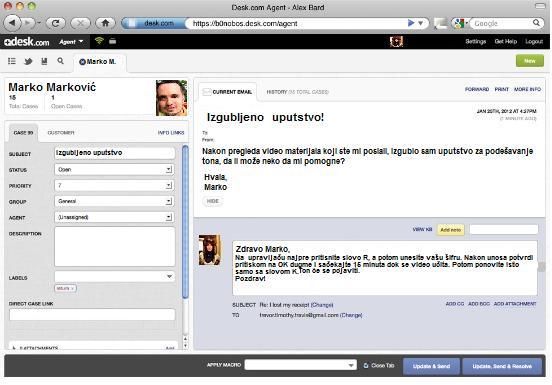Click Logout
Viewport: 552px width, 385px height.
534,42
